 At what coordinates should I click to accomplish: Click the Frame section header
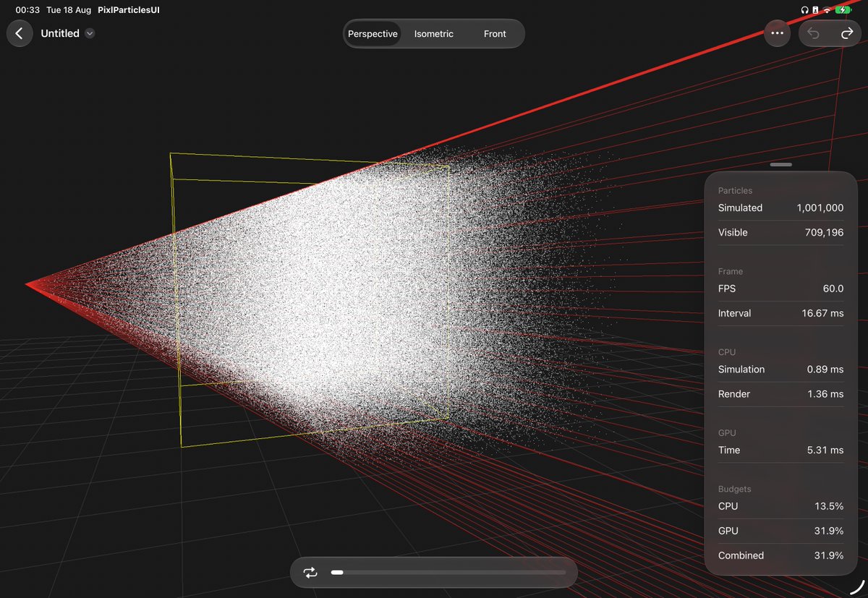731,271
